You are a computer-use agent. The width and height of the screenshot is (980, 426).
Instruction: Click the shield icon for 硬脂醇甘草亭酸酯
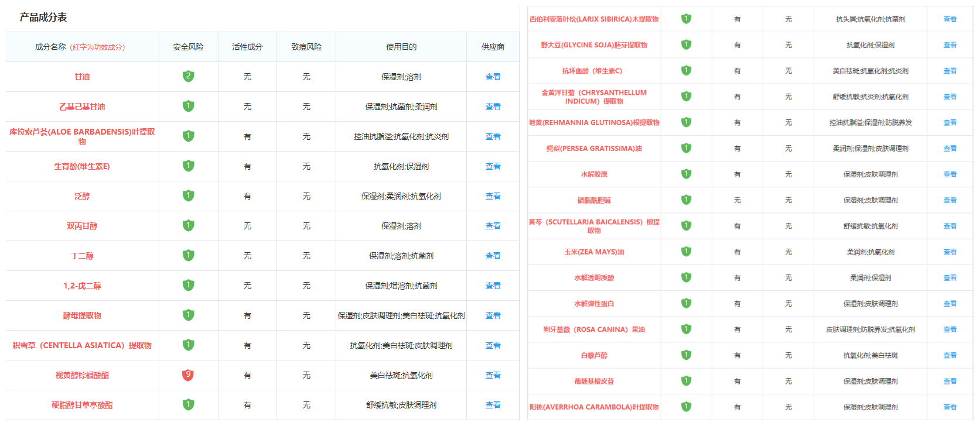click(188, 404)
